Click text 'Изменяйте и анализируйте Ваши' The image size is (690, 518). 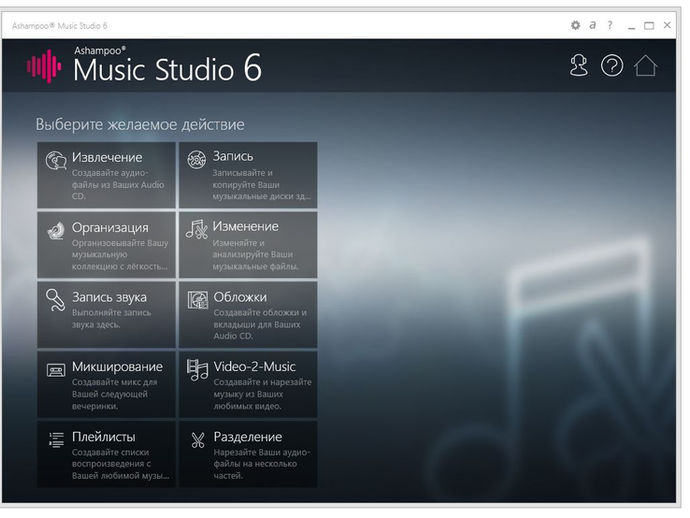point(253,249)
